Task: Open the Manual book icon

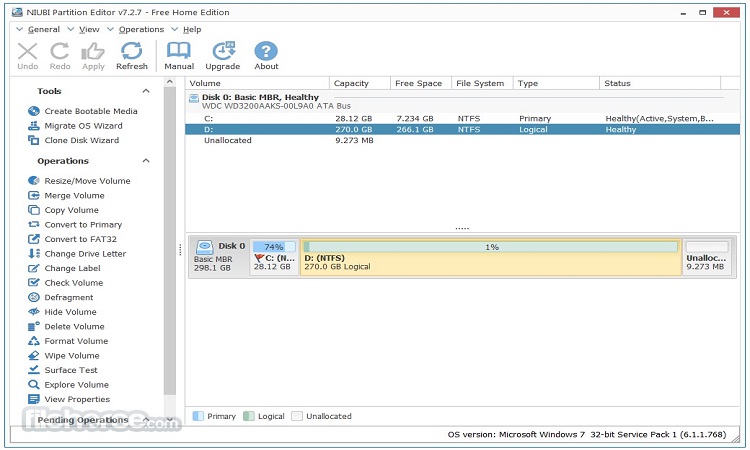Action: [179, 55]
